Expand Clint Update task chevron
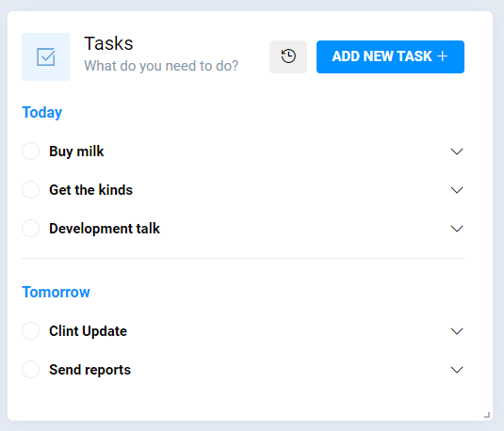Viewport: 504px width, 431px height. (x=457, y=331)
